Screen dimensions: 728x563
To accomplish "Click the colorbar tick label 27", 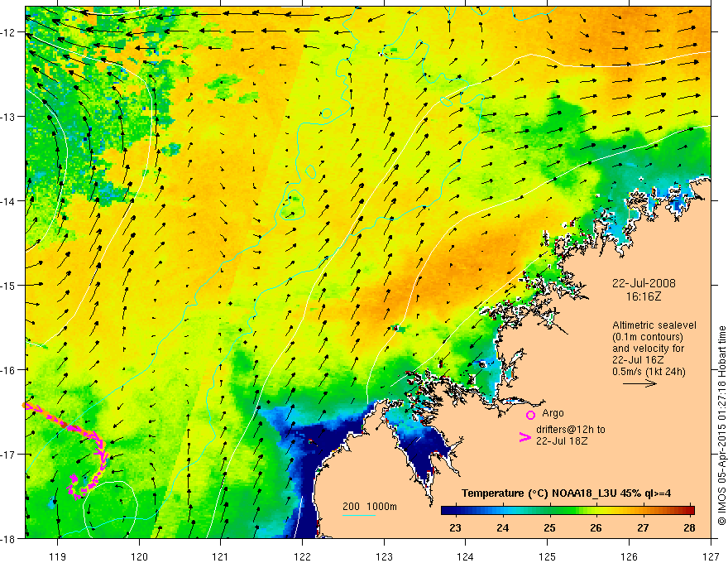I will point(643,528).
